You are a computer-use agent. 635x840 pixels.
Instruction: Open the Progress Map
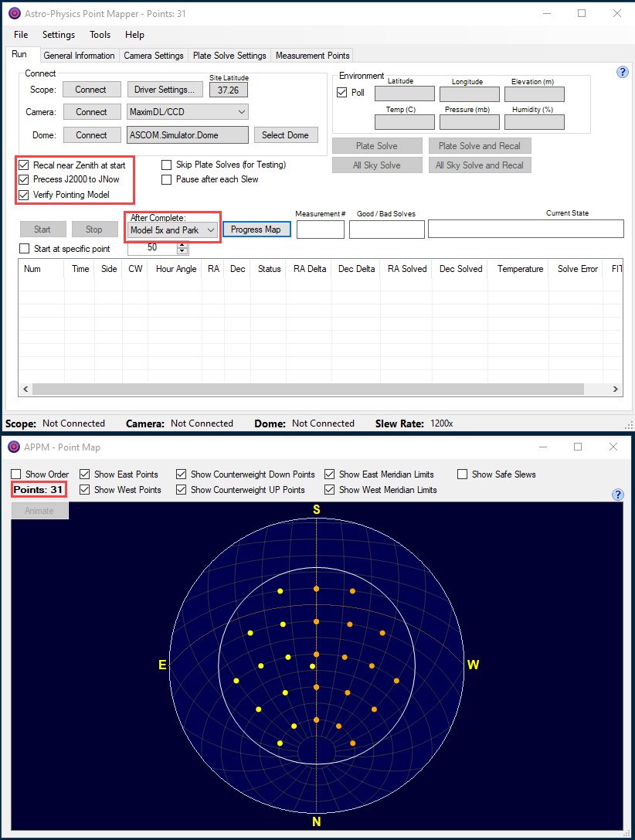click(256, 230)
